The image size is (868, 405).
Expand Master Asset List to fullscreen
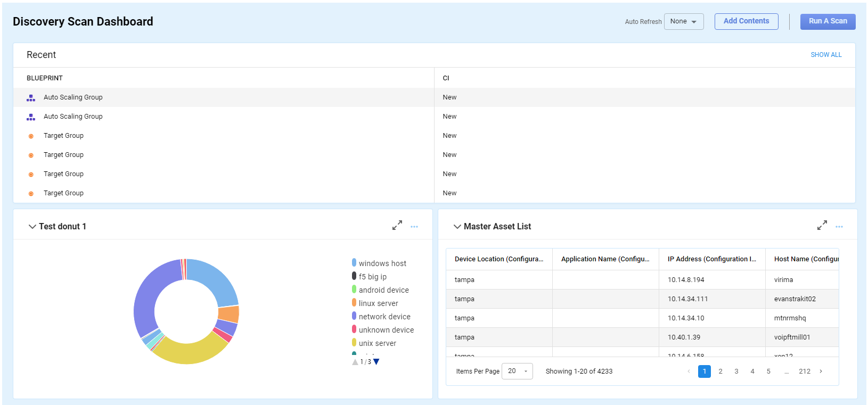coord(822,226)
